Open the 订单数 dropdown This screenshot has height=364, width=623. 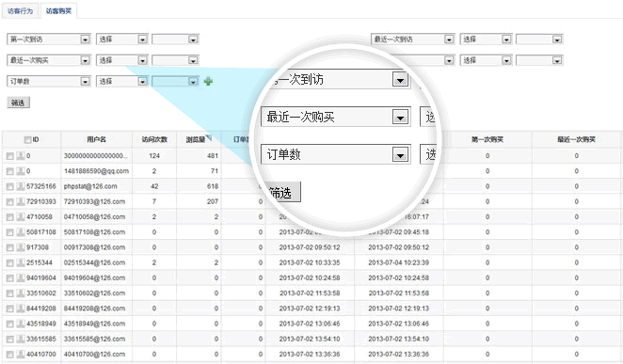(x=49, y=82)
